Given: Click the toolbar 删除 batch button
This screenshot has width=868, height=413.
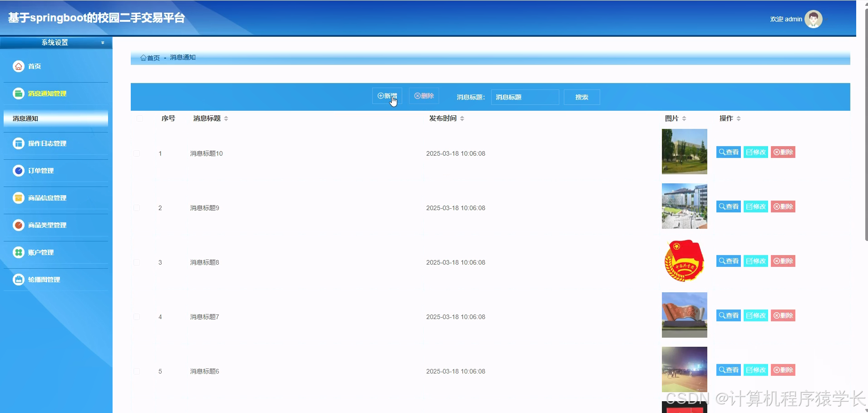Looking at the screenshot, I should pos(424,96).
